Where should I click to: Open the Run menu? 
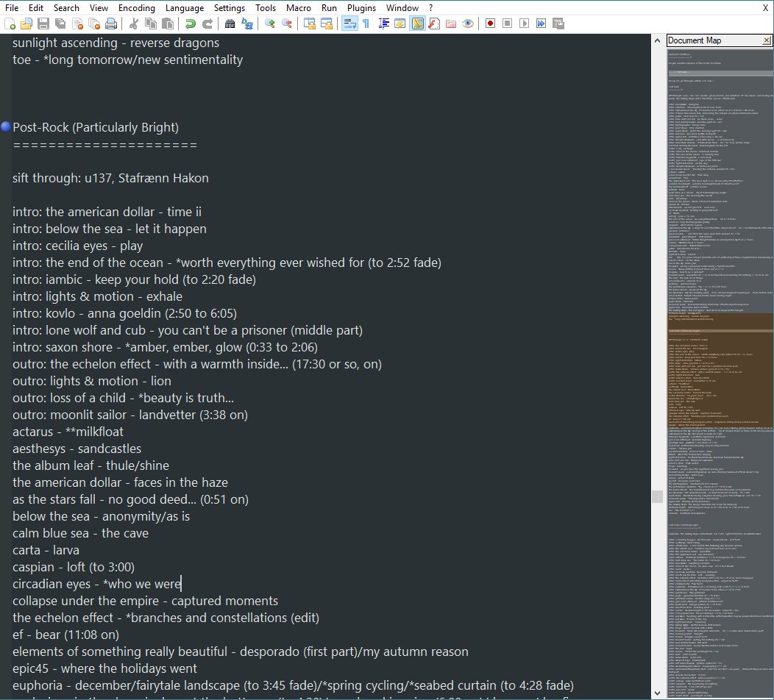(329, 8)
